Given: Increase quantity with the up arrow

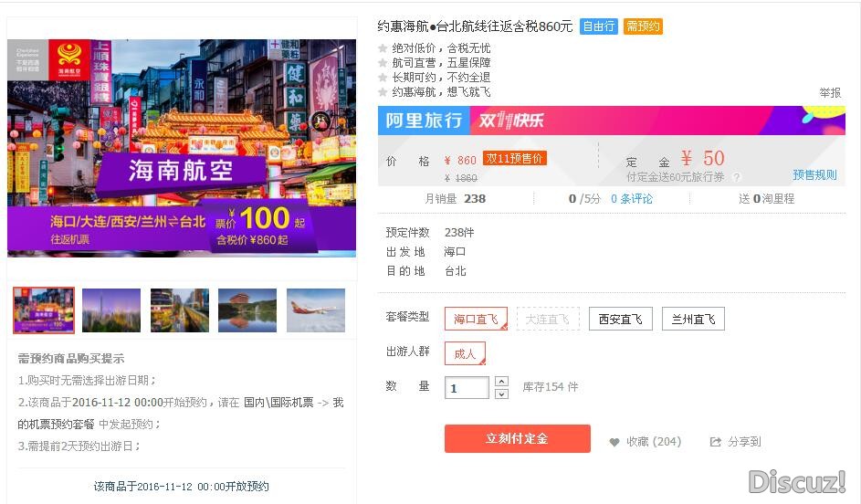Looking at the screenshot, I should tap(501, 381).
